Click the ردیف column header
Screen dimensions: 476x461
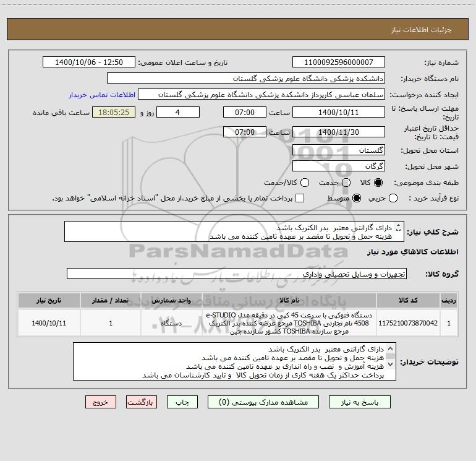(x=449, y=300)
